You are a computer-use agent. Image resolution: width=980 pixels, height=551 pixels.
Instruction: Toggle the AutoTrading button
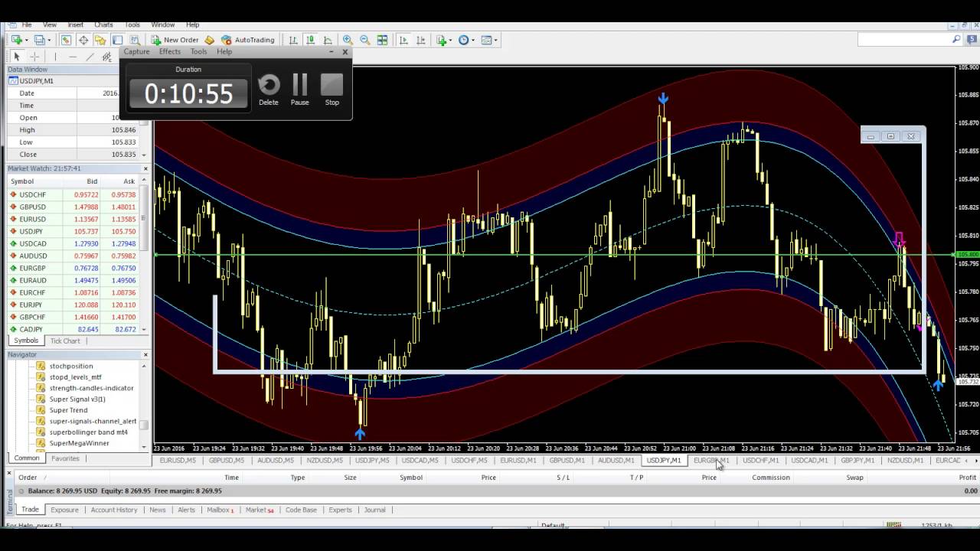(x=247, y=40)
